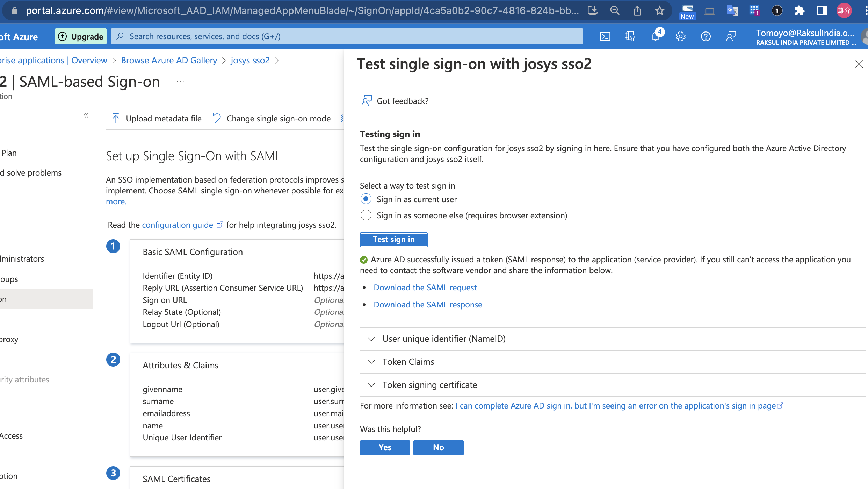Click the help question mark icon

pyautogui.click(x=706, y=36)
